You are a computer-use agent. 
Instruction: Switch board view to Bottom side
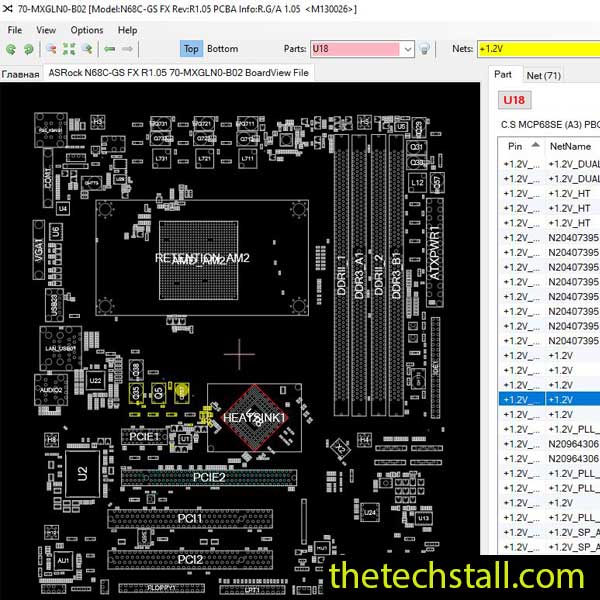point(222,49)
